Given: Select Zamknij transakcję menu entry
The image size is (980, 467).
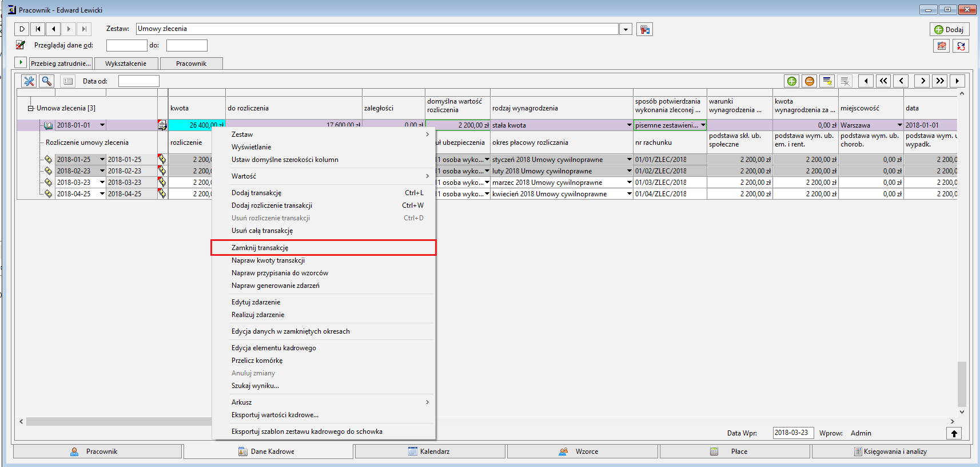Looking at the screenshot, I should [324, 248].
